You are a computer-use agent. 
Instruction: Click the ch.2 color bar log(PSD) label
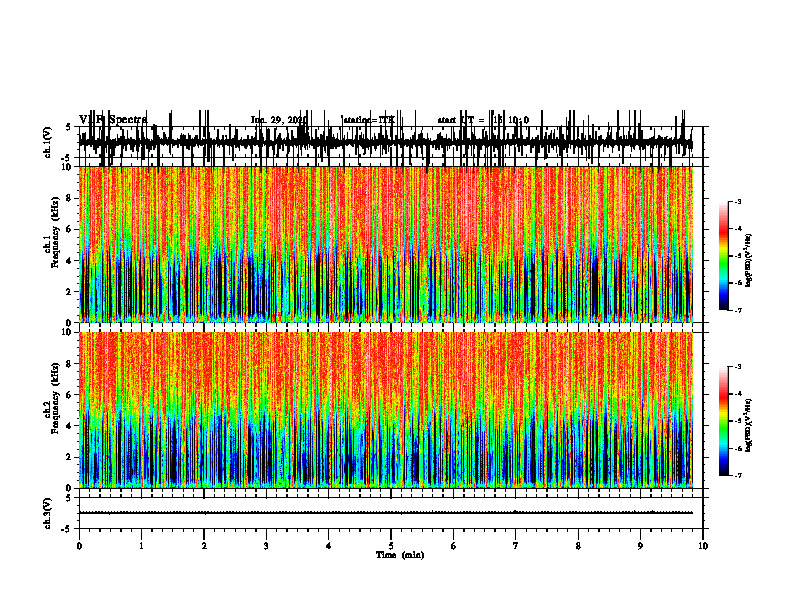tap(749, 425)
